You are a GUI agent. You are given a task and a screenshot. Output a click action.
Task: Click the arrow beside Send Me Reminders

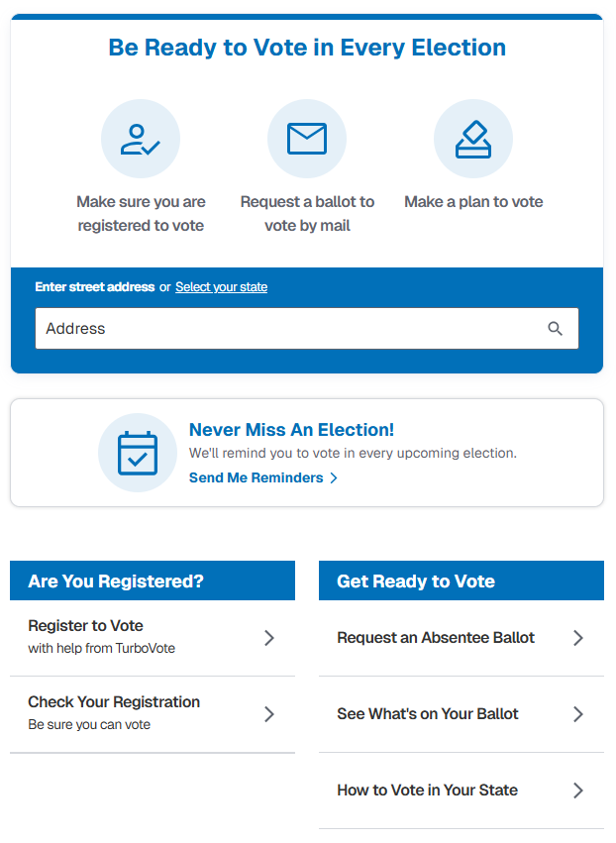[x=334, y=478]
